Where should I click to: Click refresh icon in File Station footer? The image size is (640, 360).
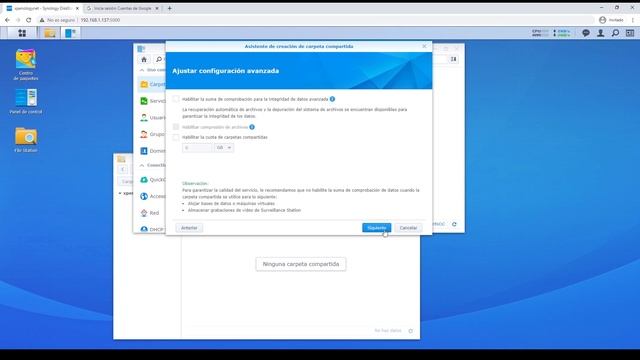pos(411,331)
